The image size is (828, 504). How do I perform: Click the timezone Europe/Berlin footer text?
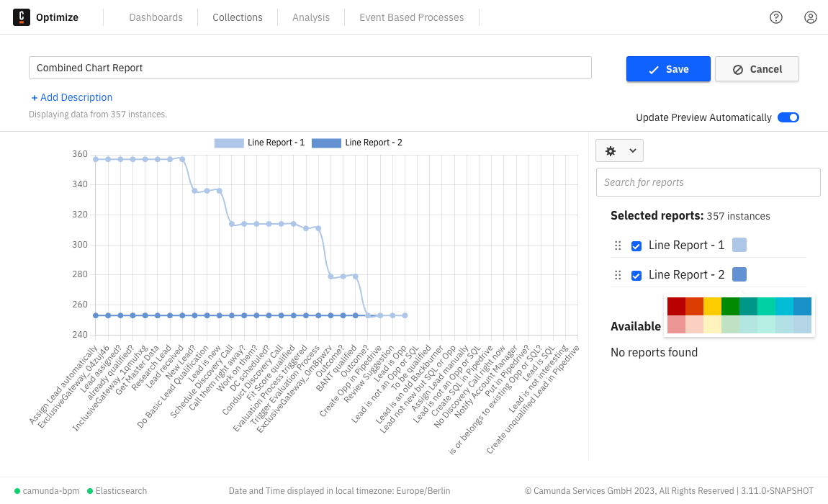point(340,491)
